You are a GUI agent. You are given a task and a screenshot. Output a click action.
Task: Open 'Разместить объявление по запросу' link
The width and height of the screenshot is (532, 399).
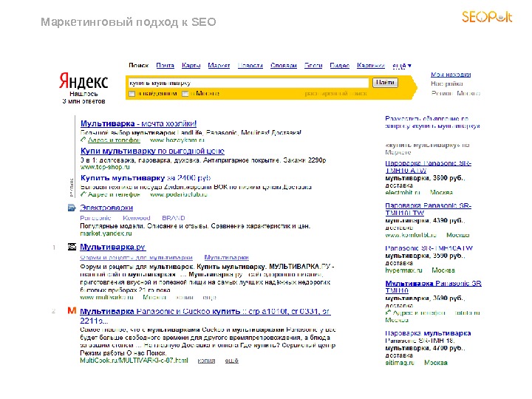(432, 122)
